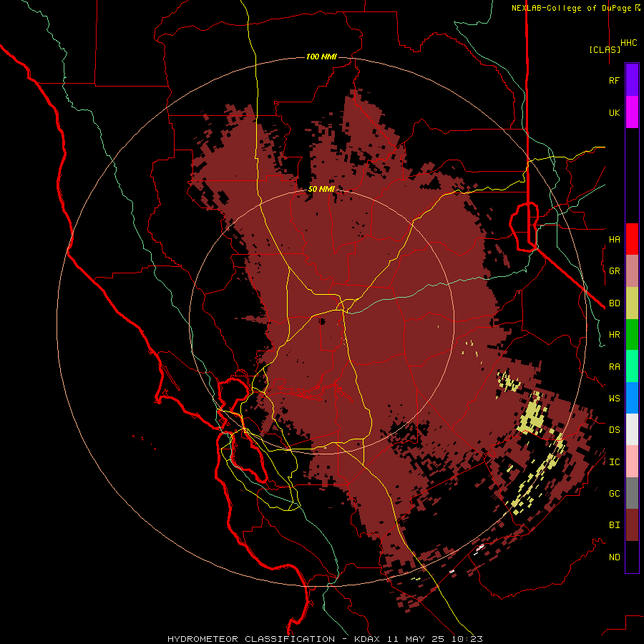Click the WS legend label
644x644 pixels.
point(615,399)
